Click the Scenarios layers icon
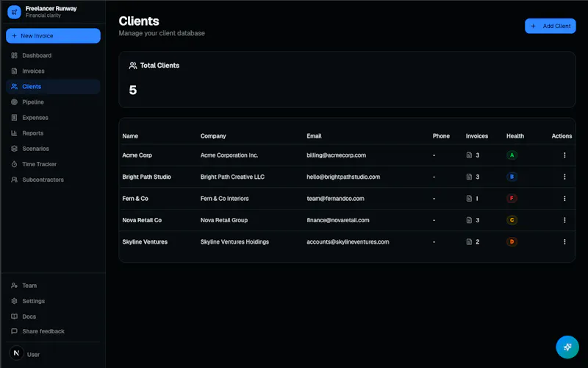Viewport: 588px width, 368px height. 14,149
